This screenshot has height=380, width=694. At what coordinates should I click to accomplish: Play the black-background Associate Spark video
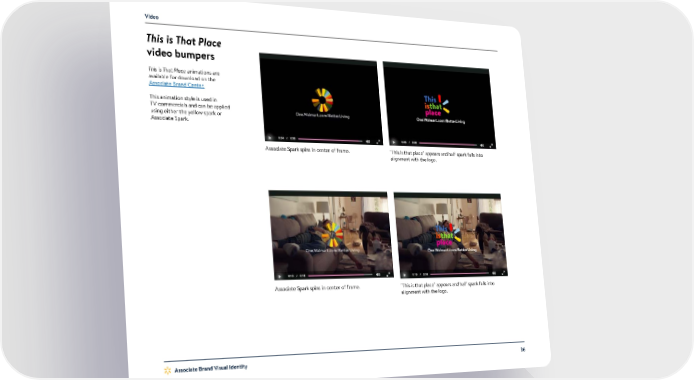(270, 137)
